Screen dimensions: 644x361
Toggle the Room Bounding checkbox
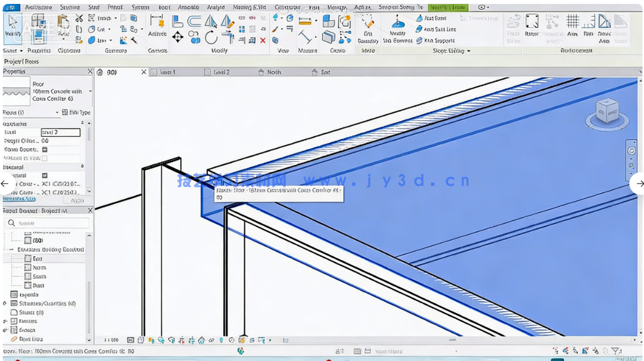point(45,150)
